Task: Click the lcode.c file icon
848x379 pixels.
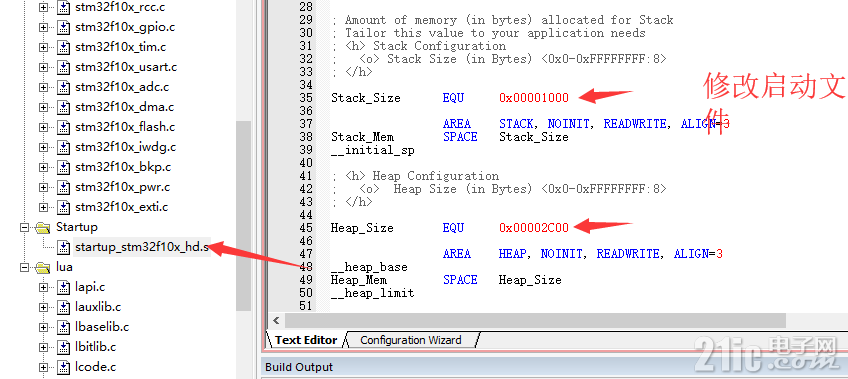Action: 64,368
